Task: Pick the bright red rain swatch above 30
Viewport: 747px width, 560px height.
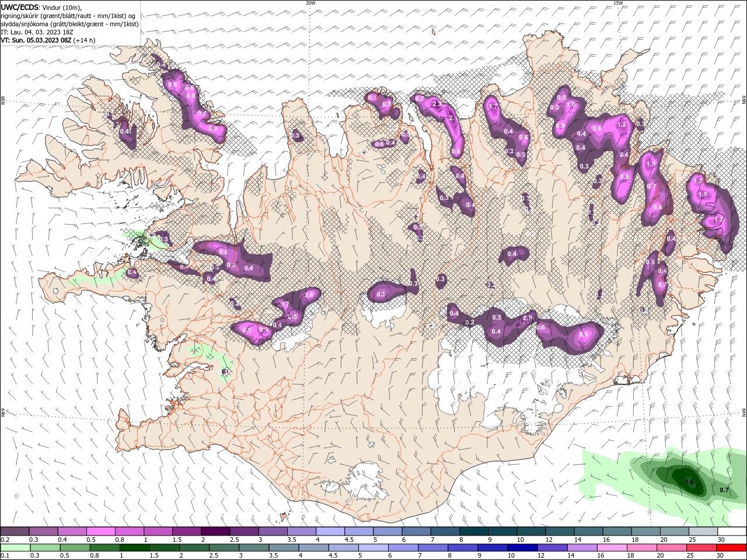Action: point(732,548)
